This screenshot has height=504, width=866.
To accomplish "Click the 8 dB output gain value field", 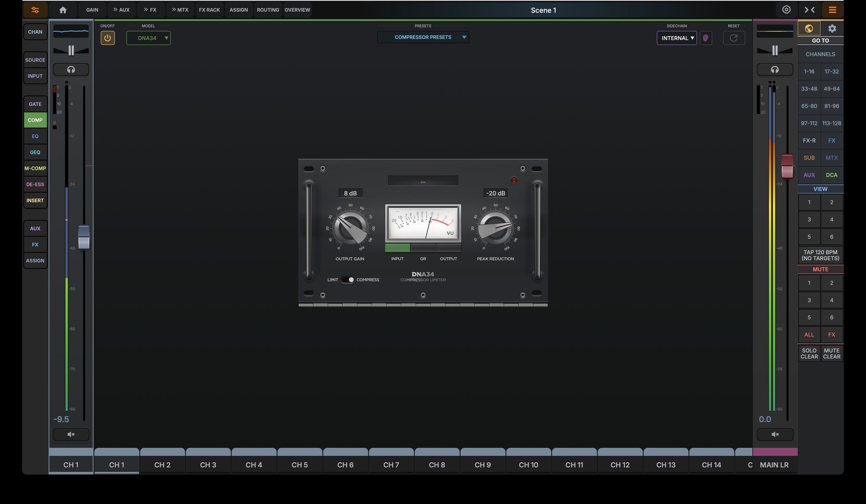I will (x=350, y=193).
